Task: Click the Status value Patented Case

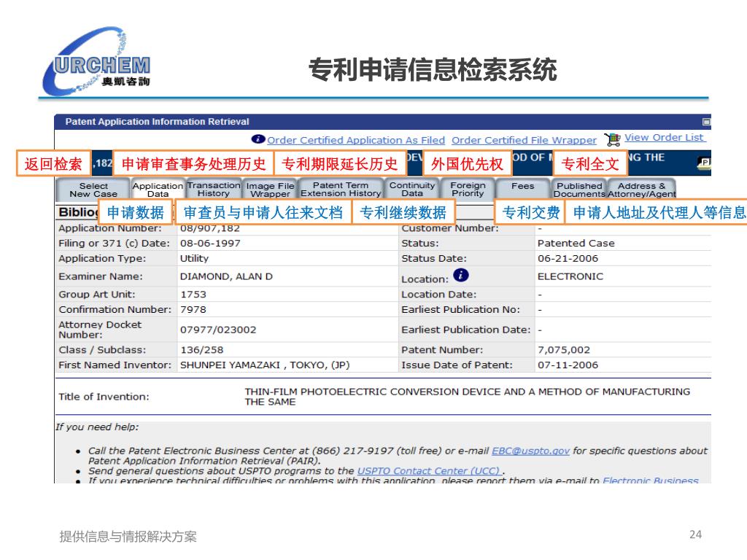Action: [x=576, y=244]
